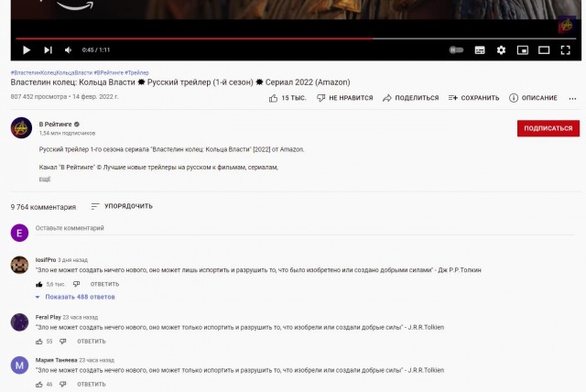The height and width of the screenshot is (392, 586).
Task: Open hashtag #Трейлер
Action: 136,72
